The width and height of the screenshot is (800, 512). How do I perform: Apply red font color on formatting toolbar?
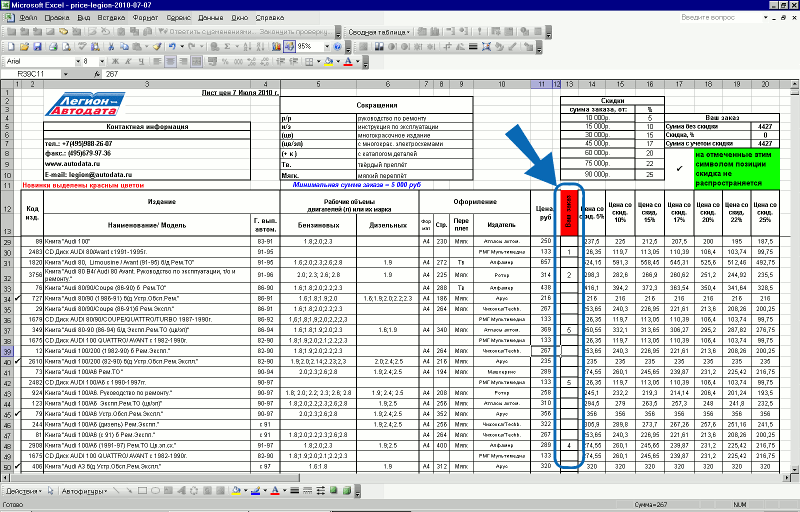coord(348,61)
